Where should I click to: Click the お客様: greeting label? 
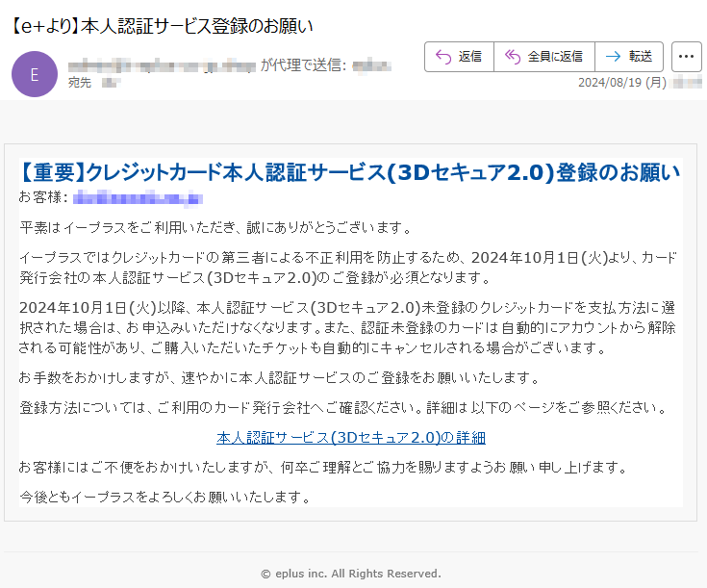click(43, 197)
